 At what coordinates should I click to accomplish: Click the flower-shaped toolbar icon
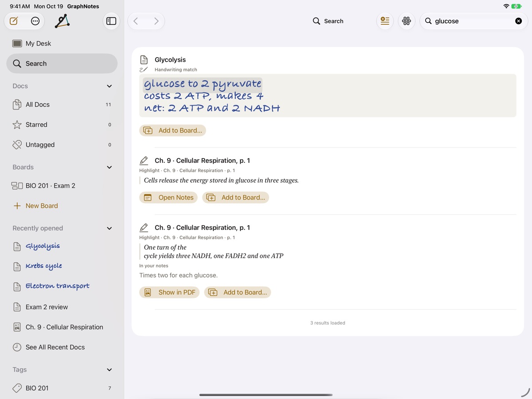click(407, 21)
